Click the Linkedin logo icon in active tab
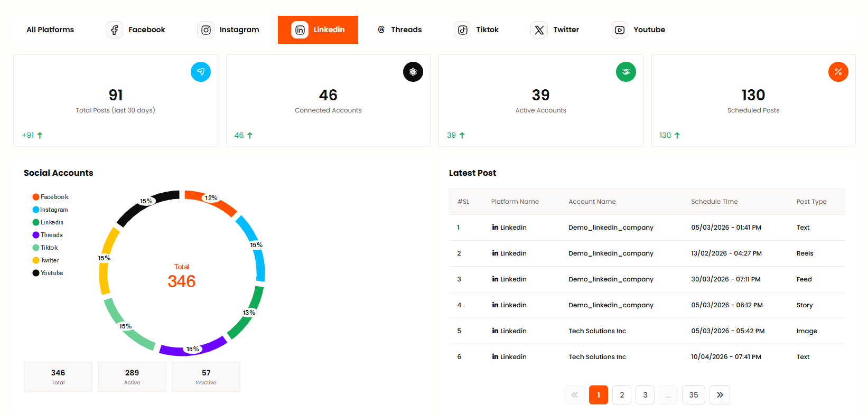This screenshot has width=868, height=415. coord(300,30)
